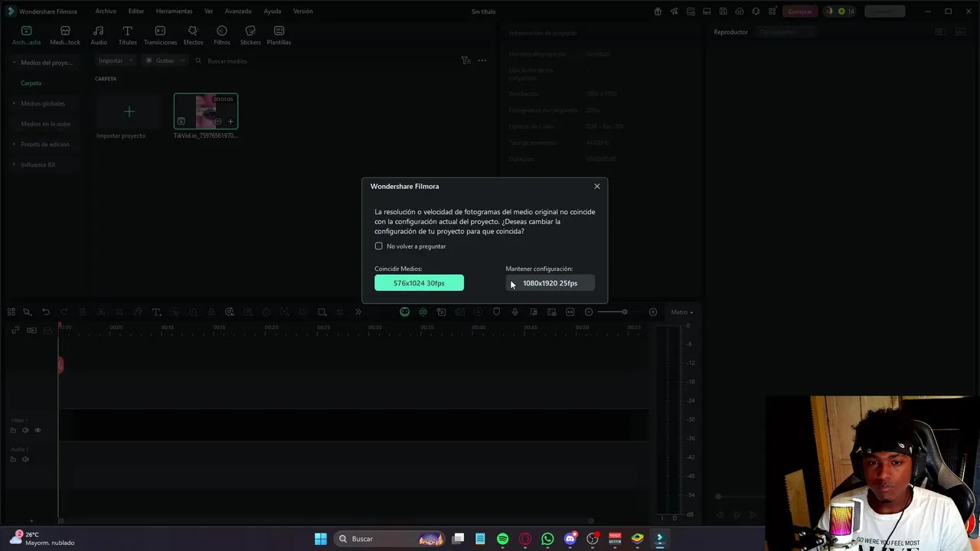Expand Influence Kit in sidebar
The image size is (980, 551).
[x=14, y=165]
